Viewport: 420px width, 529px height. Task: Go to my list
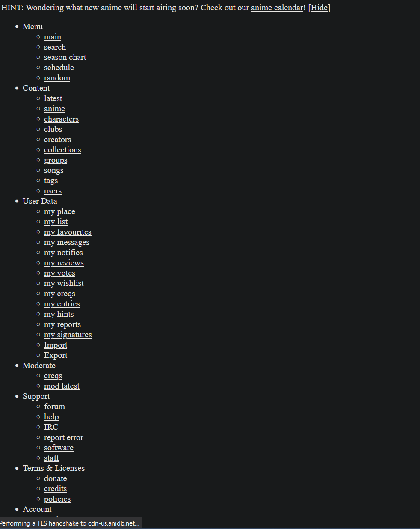[56, 222]
